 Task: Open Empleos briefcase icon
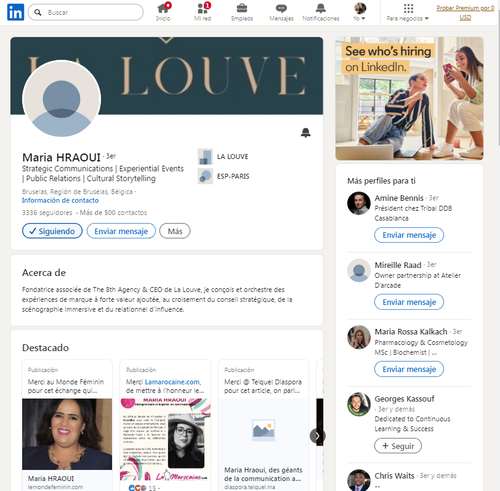[242, 8]
